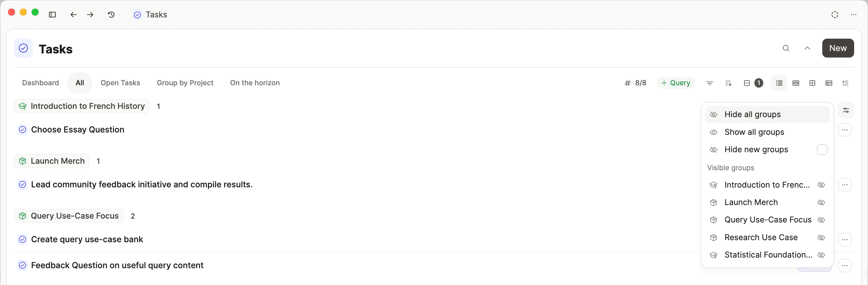Hide the Research Use Case group
The height and width of the screenshot is (285, 868).
821,237
